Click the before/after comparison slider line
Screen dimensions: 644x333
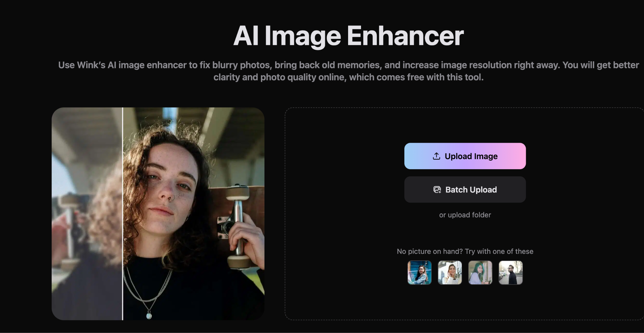(123, 214)
